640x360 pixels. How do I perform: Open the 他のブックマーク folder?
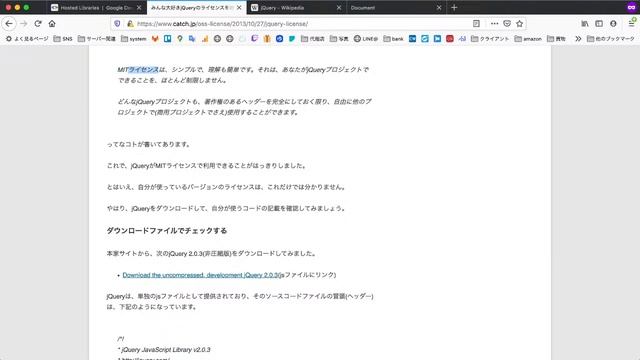tap(611, 39)
